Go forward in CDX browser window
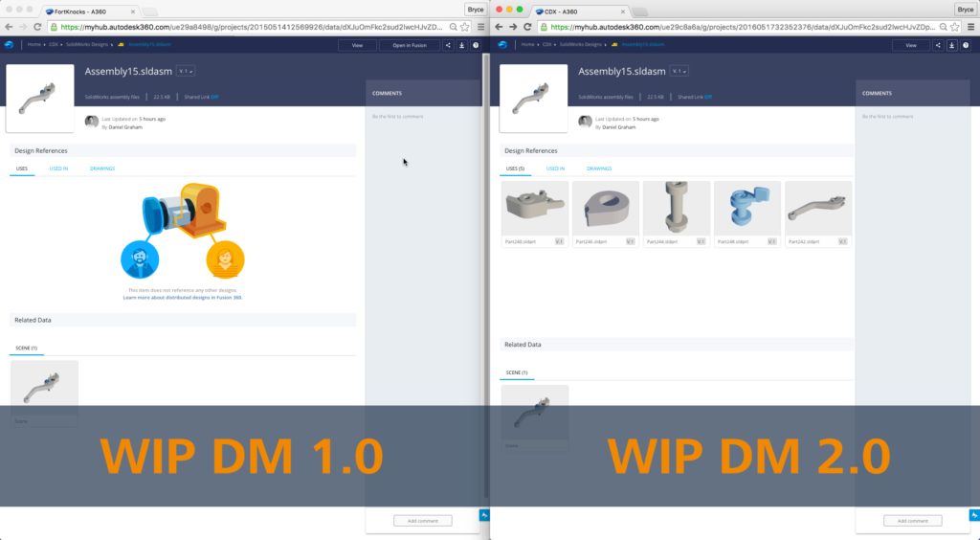Image resolution: width=980 pixels, height=540 pixels. tap(513, 27)
